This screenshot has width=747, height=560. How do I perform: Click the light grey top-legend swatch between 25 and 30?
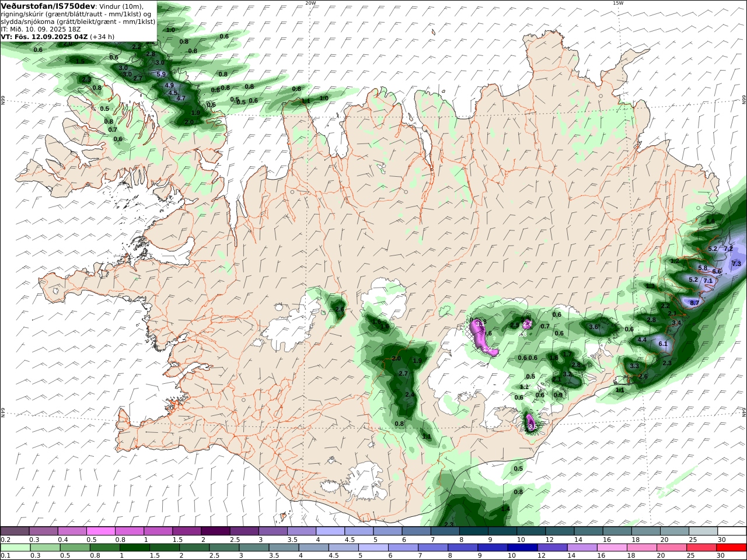coord(704,531)
